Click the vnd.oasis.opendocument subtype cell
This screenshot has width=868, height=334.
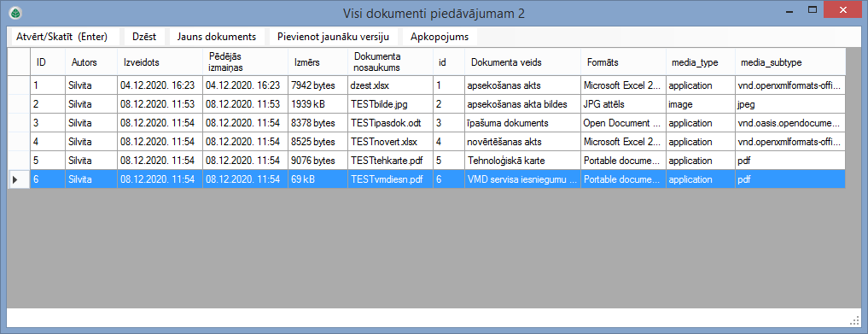790,123
